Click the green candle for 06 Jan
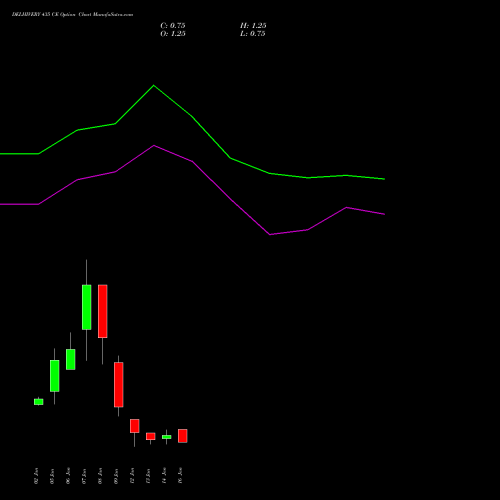500x500 pixels. [71, 359]
